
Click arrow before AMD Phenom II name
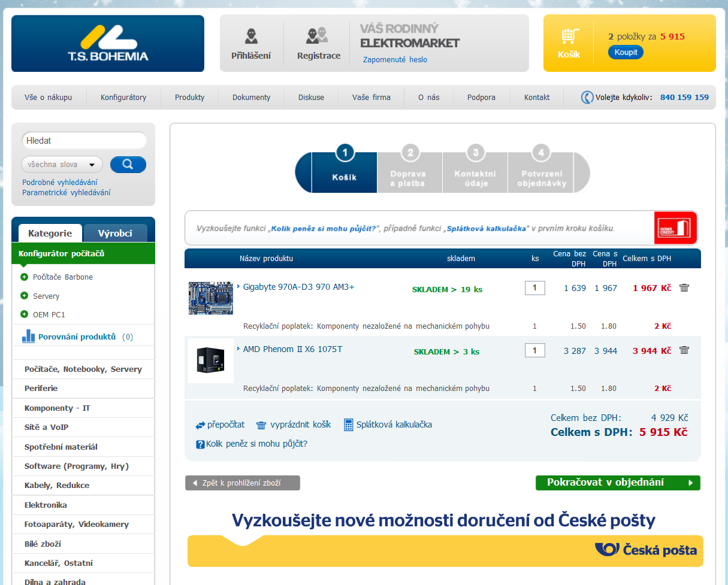point(238,348)
